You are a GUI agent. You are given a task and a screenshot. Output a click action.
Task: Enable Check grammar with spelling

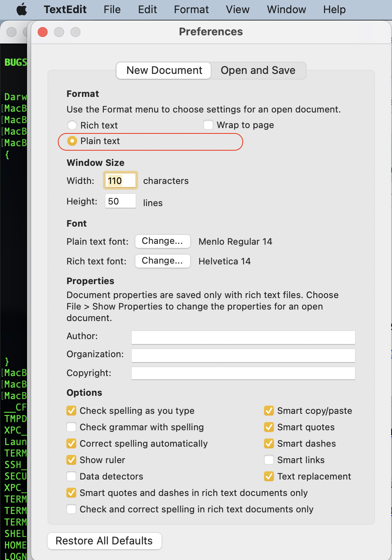point(71,427)
